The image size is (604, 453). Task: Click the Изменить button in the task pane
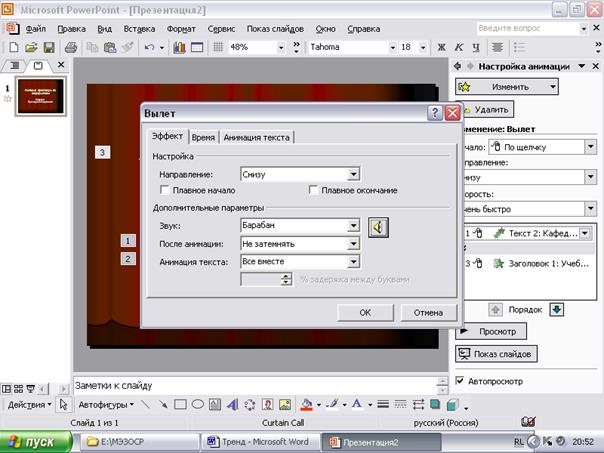click(x=507, y=87)
